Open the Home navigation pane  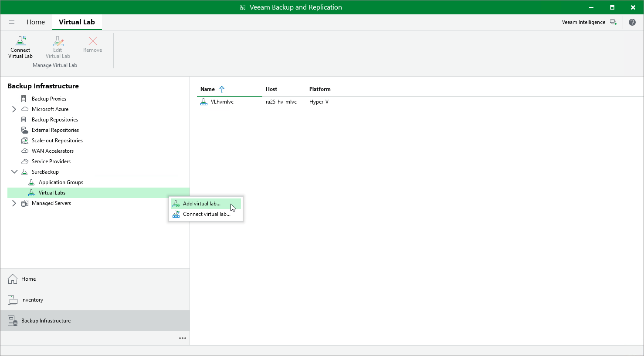coord(95,279)
